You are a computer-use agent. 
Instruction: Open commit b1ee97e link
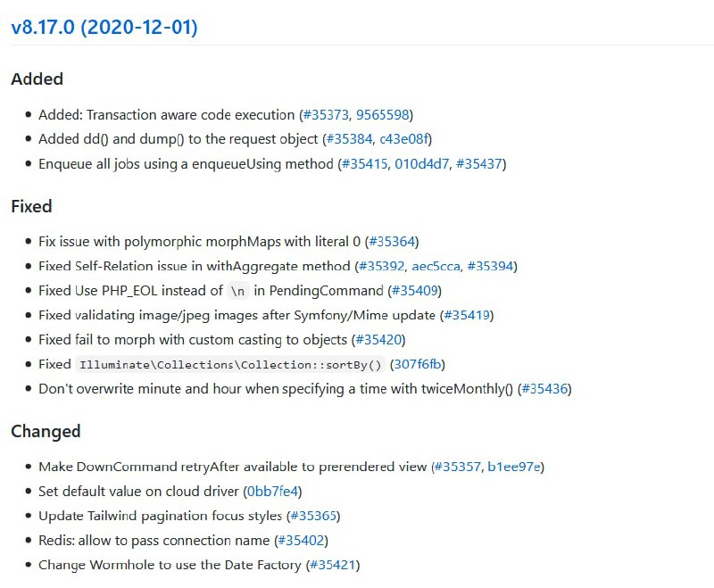(x=514, y=467)
